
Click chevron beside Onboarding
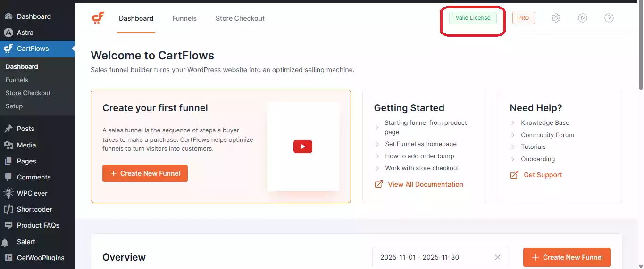coord(513,159)
